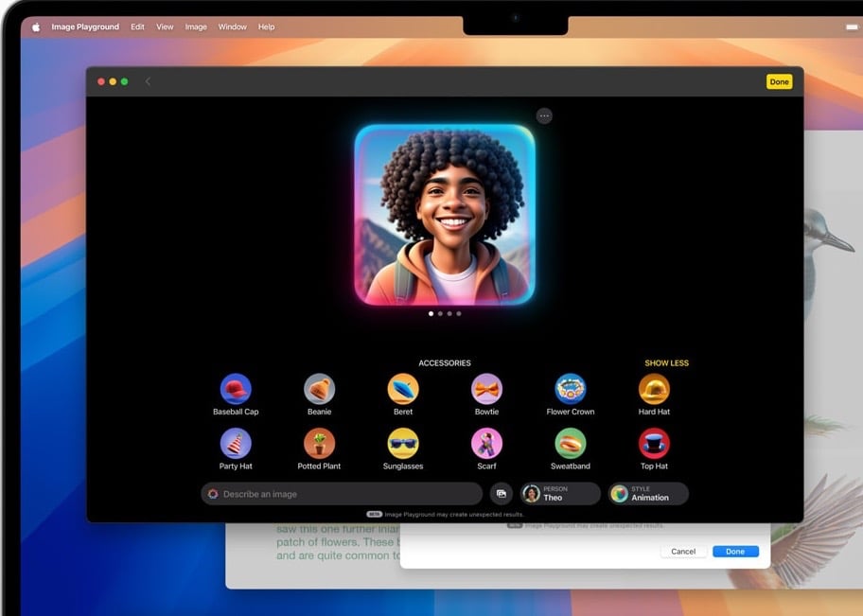Open the Help menu
The width and height of the screenshot is (863, 616).
(x=267, y=26)
